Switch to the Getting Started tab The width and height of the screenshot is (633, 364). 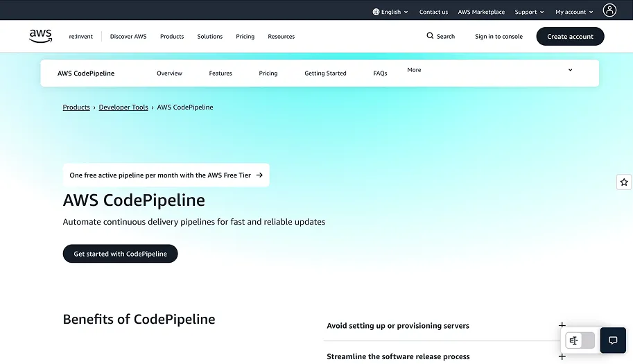[325, 73]
